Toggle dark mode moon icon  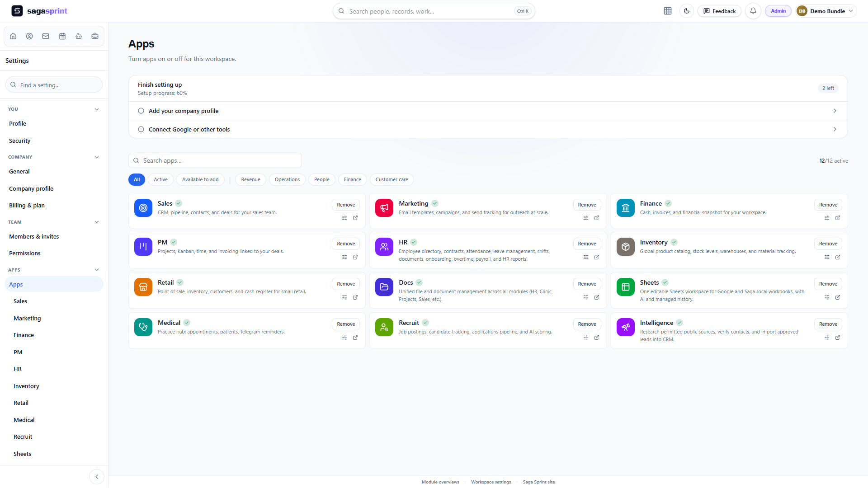(x=687, y=11)
